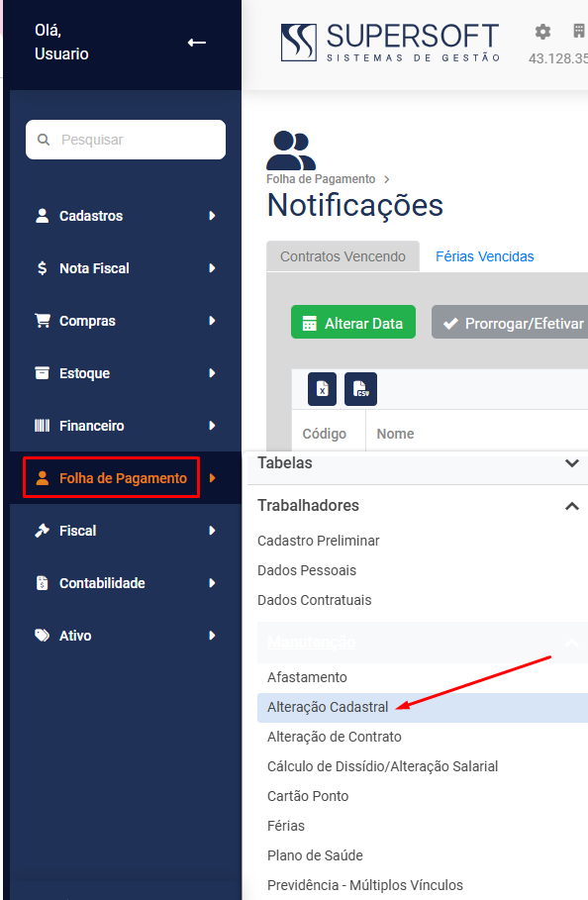Collapse the Trabalhadores section chevron
This screenshot has width=588, height=900.
(572, 506)
